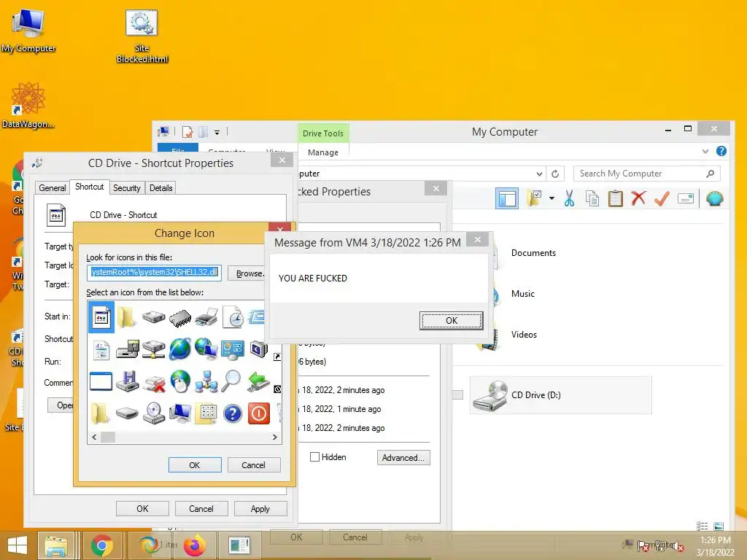Switch to the General tab
This screenshot has width=747, height=560.
[x=53, y=188]
